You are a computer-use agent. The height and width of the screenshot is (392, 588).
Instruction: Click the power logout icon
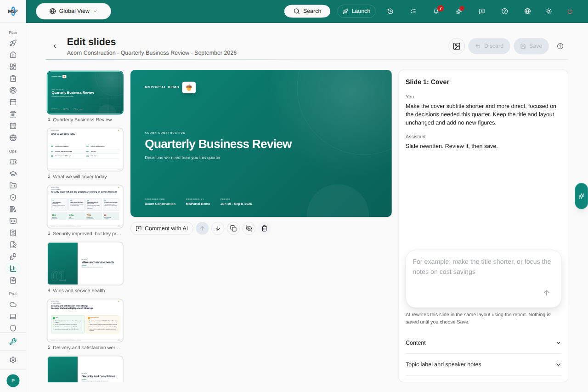[570, 11]
